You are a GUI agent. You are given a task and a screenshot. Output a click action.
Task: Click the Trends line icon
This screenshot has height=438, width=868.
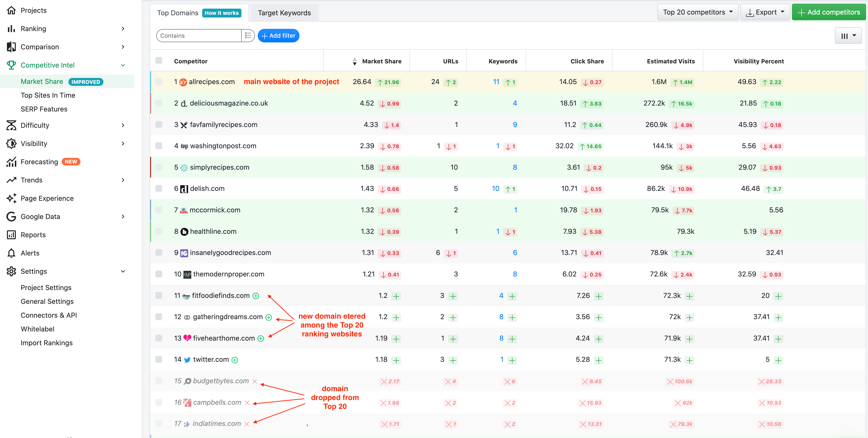pyautogui.click(x=11, y=180)
